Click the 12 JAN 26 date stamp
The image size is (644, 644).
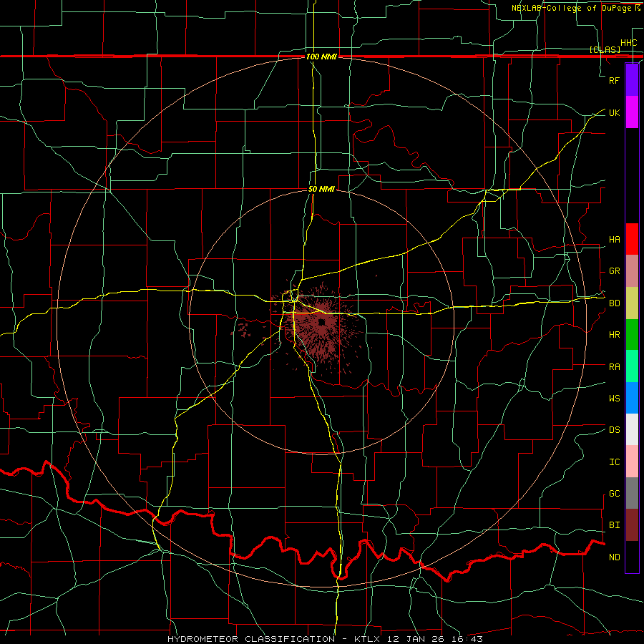[414, 639]
